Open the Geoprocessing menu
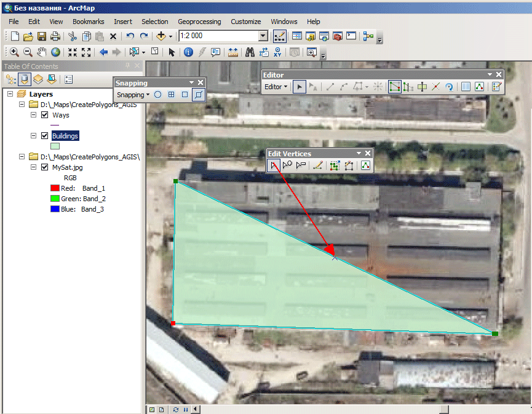Image resolution: width=532 pixels, height=414 pixels. click(x=199, y=22)
